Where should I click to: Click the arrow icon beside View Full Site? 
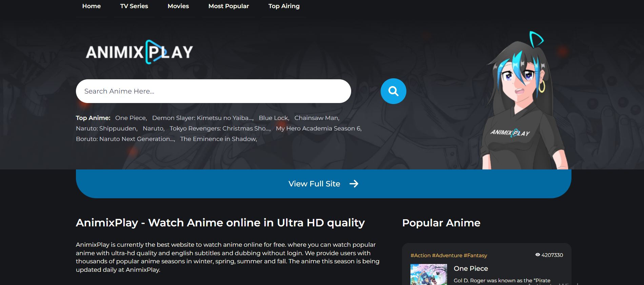[x=354, y=184]
